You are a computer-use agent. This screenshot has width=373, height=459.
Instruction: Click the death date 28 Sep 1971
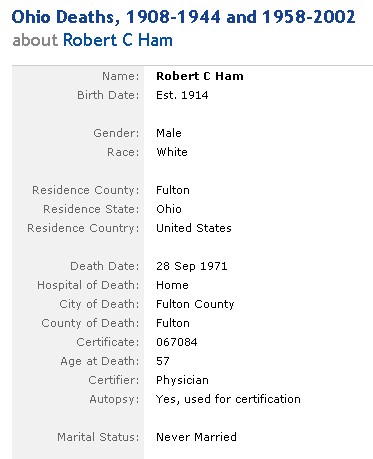point(192,266)
